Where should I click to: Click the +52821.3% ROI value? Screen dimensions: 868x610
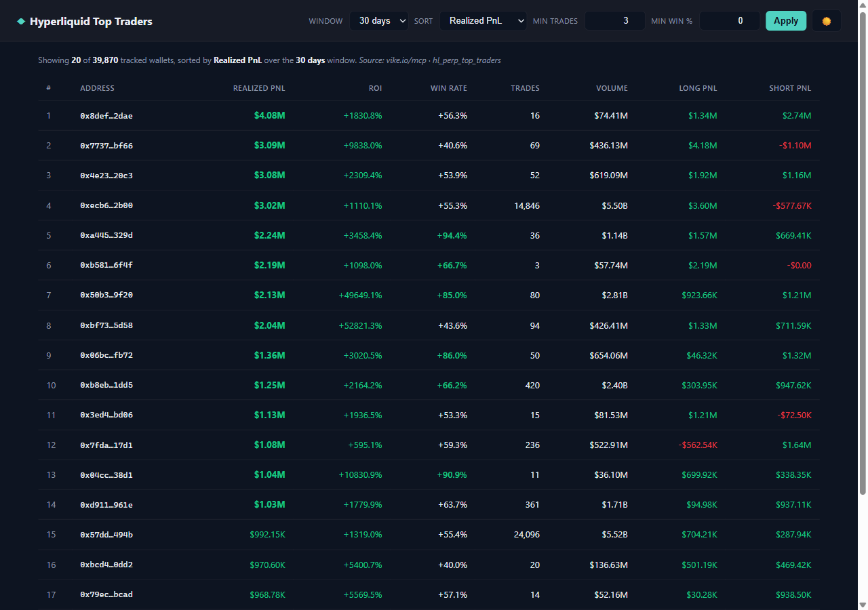click(x=360, y=325)
